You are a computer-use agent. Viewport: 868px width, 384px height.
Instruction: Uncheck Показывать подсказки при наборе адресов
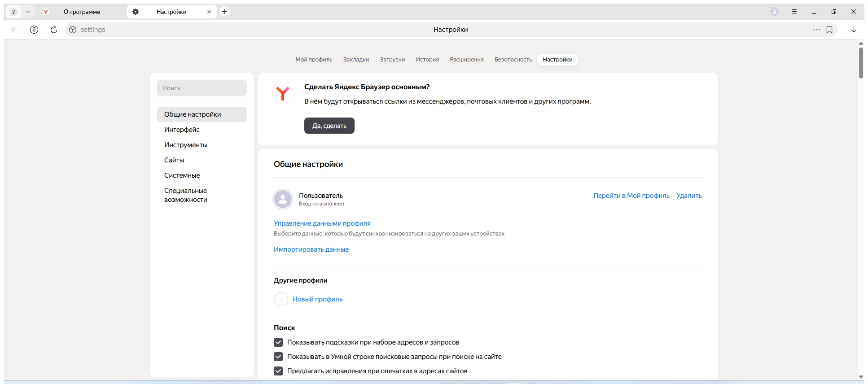tap(278, 342)
